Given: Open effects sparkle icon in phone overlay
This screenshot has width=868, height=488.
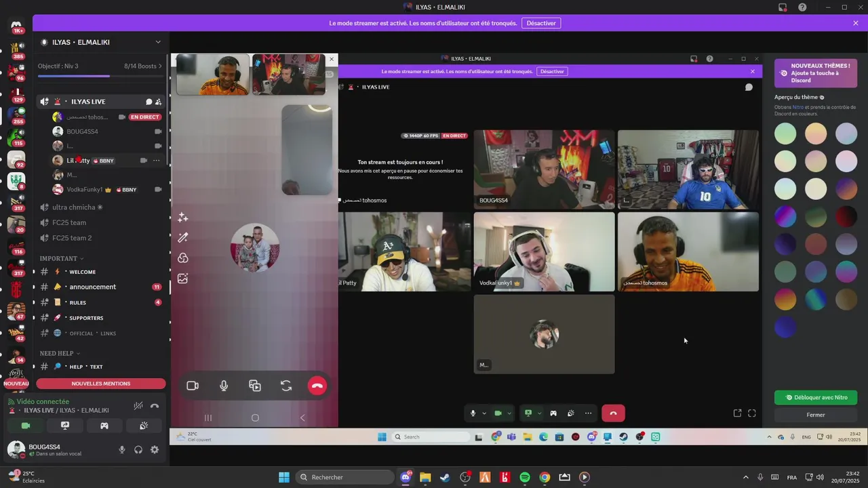Looking at the screenshot, I should point(182,218).
